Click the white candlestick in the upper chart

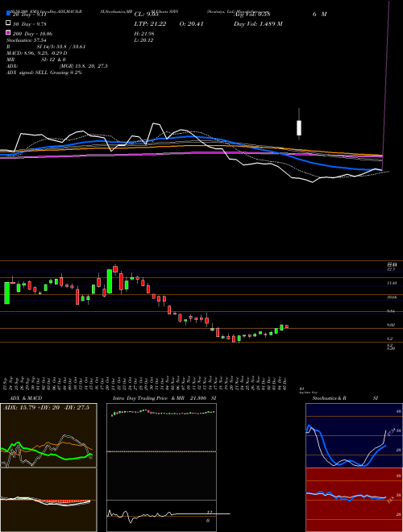click(299, 127)
